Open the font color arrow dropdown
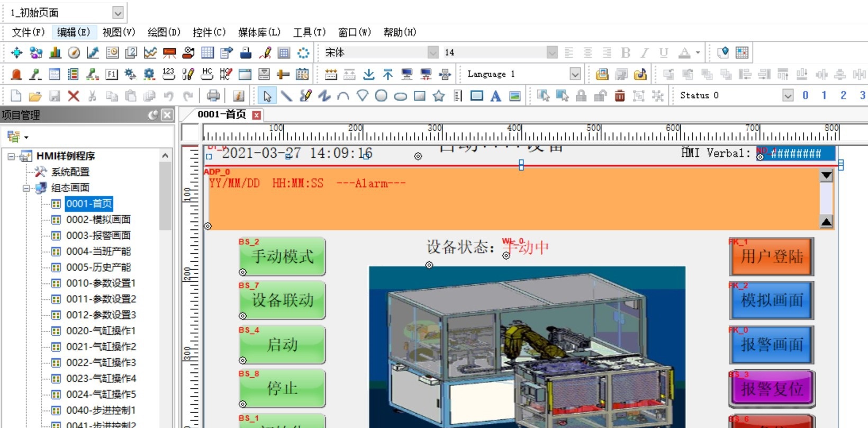This screenshot has height=428, width=868. (698, 52)
